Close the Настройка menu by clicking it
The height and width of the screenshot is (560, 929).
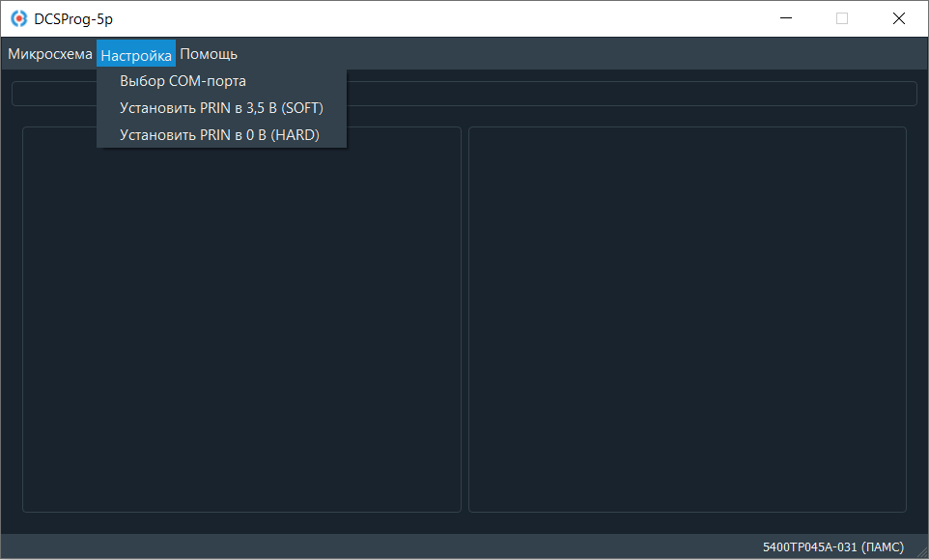tap(136, 54)
